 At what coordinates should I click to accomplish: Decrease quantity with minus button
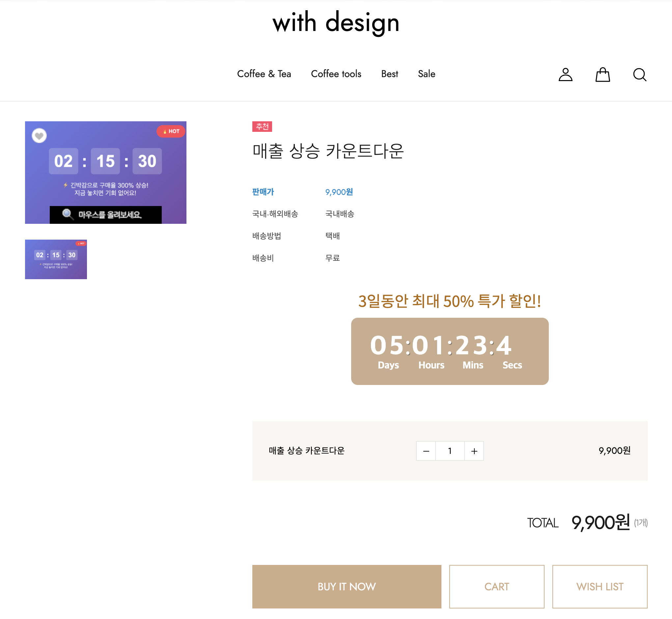(426, 451)
